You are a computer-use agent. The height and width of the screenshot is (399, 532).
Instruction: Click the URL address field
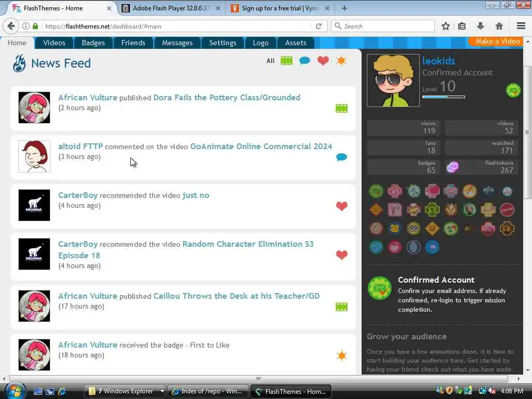[x=177, y=26]
